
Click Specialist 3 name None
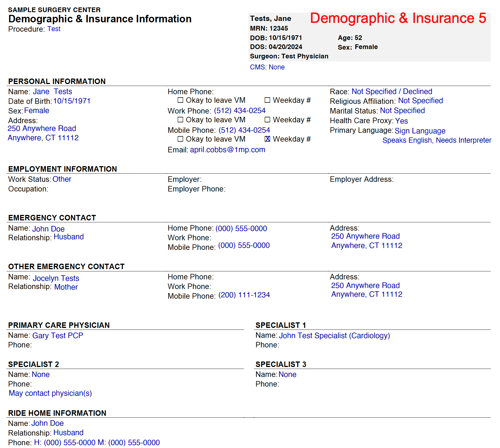(287, 374)
